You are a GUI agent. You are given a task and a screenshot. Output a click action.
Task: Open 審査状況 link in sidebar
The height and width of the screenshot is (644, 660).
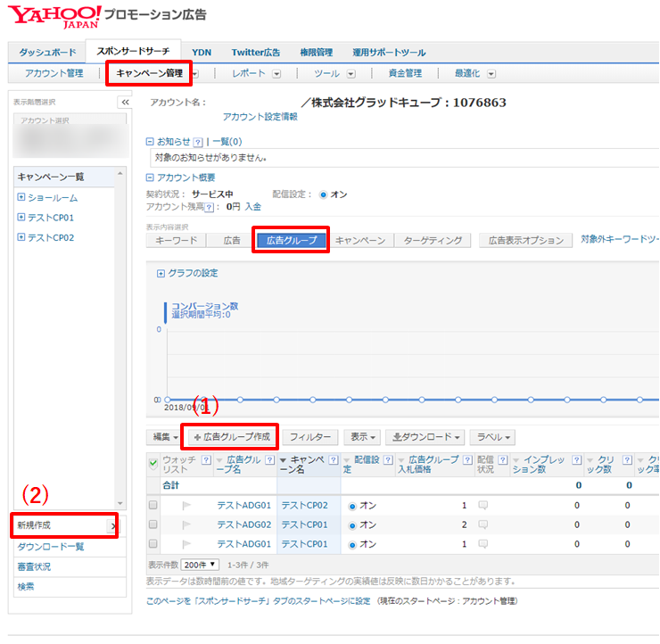click(34, 567)
